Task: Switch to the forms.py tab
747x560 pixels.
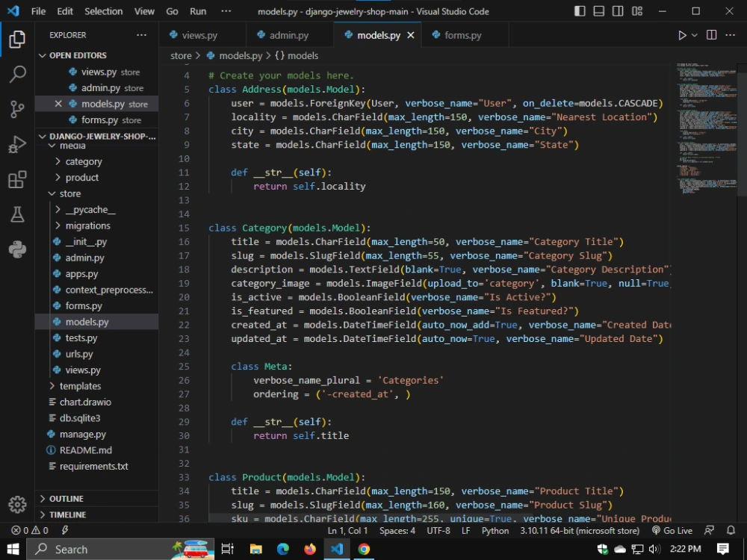Action: (463, 35)
